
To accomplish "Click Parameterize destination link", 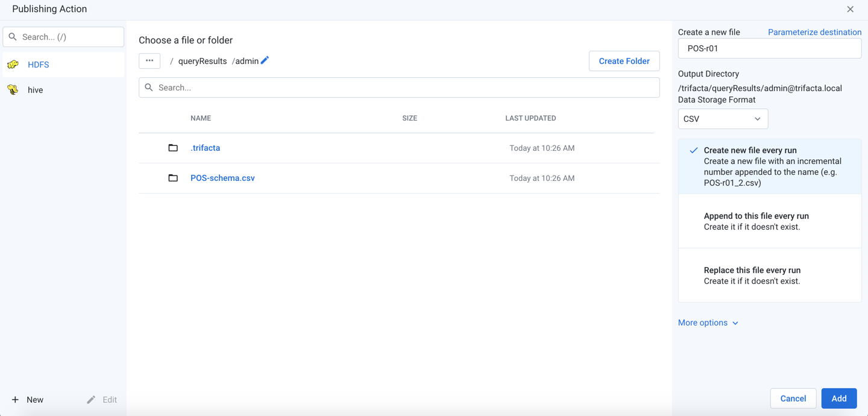I will (814, 32).
